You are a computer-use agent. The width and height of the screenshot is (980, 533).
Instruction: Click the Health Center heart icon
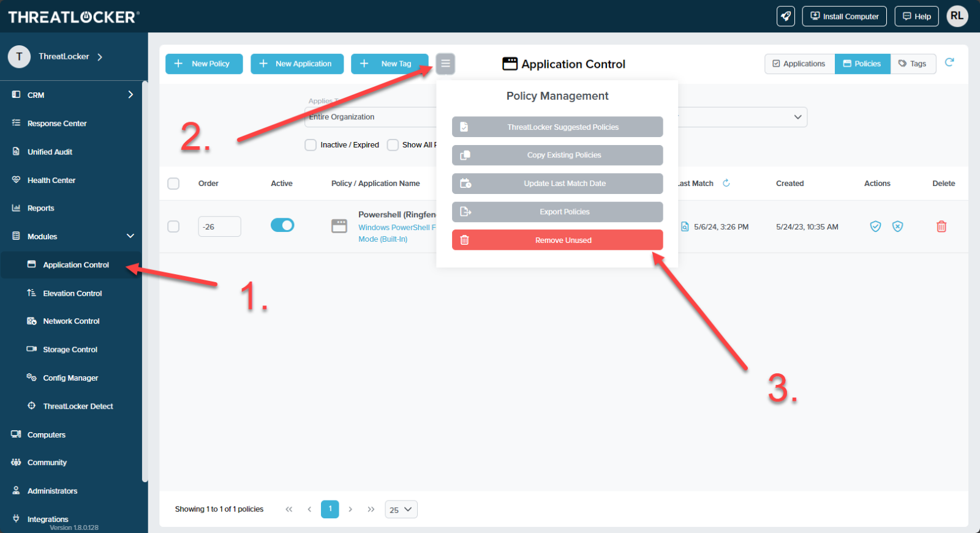tap(16, 180)
